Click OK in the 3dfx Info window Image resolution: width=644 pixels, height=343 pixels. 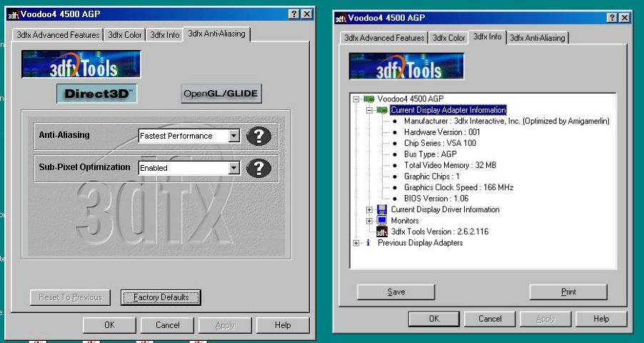[434, 319]
